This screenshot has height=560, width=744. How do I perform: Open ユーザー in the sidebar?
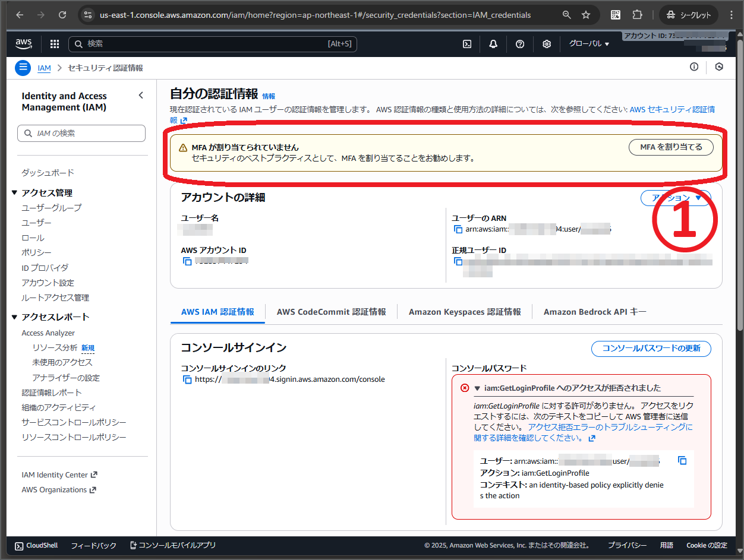pyautogui.click(x=36, y=223)
